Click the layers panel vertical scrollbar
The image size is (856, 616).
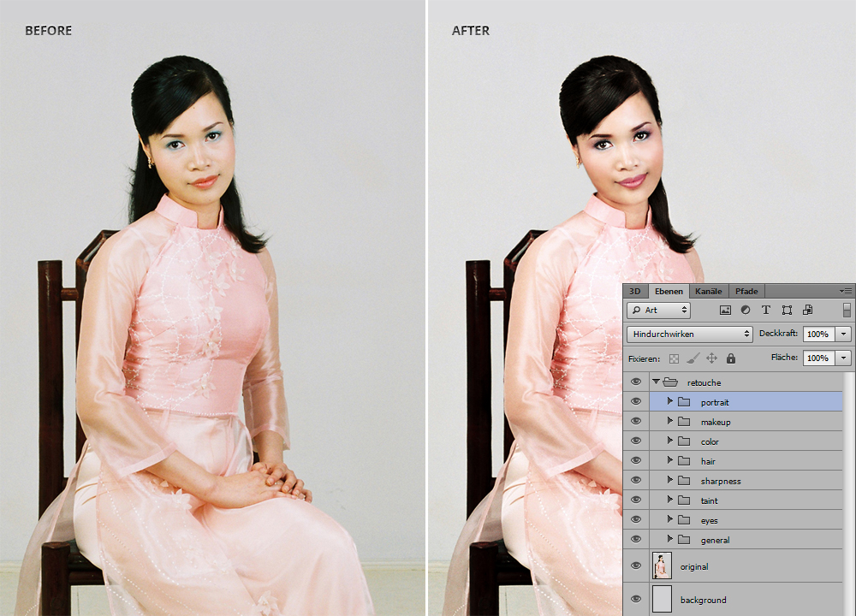[849, 494]
